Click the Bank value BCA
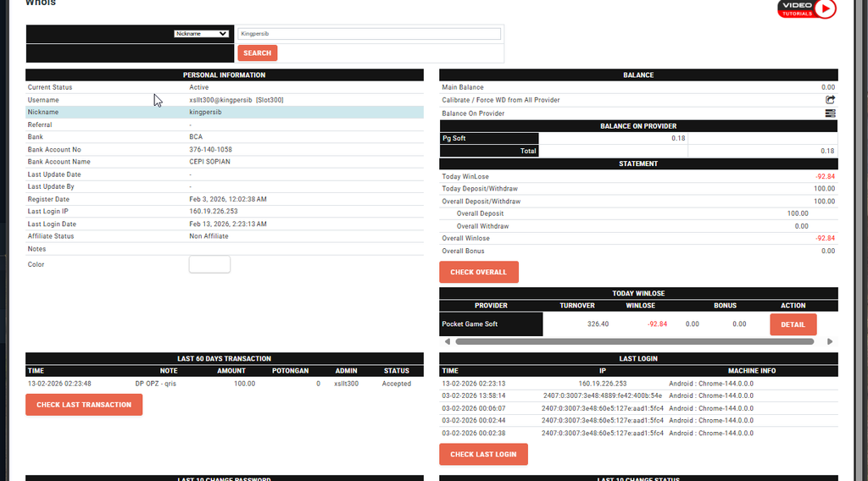Screen dimensions: 868x481 click(196, 137)
